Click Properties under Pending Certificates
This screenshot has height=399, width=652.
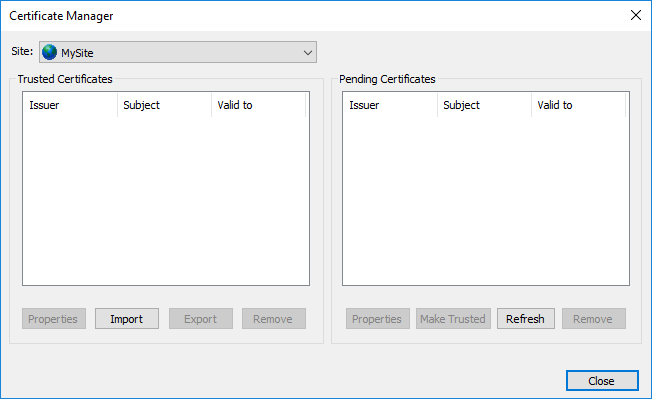point(378,319)
